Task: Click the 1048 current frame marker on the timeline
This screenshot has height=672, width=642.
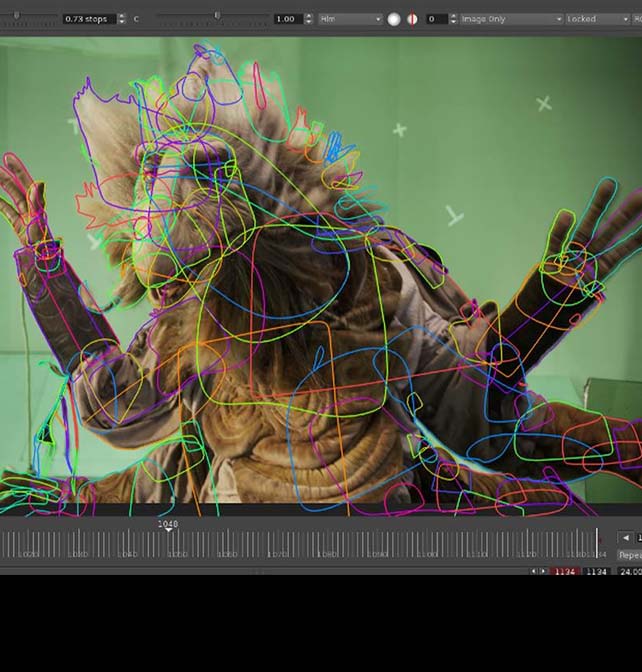Action: point(168,526)
